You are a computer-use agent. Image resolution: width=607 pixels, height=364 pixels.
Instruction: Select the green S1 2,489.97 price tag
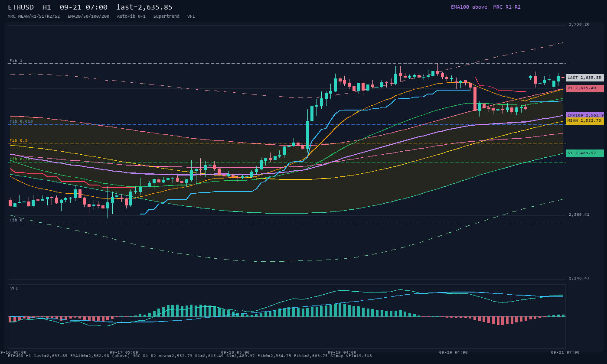coord(585,153)
